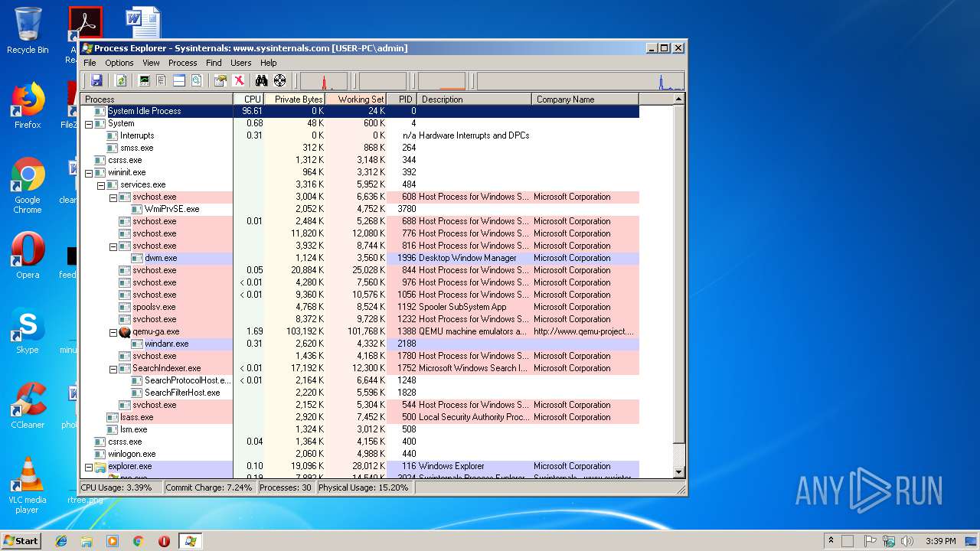The width and height of the screenshot is (980, 551).
Task: Select the System Idle Process row
Action: [x=359, y=111]
